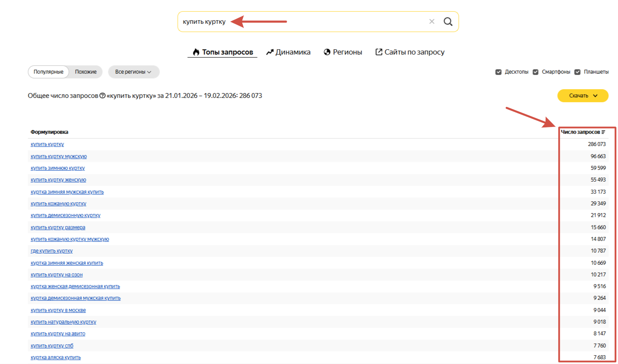The image size is (618, 364).
Task: Click the question mark help icon
Action: tap(102, 96)
